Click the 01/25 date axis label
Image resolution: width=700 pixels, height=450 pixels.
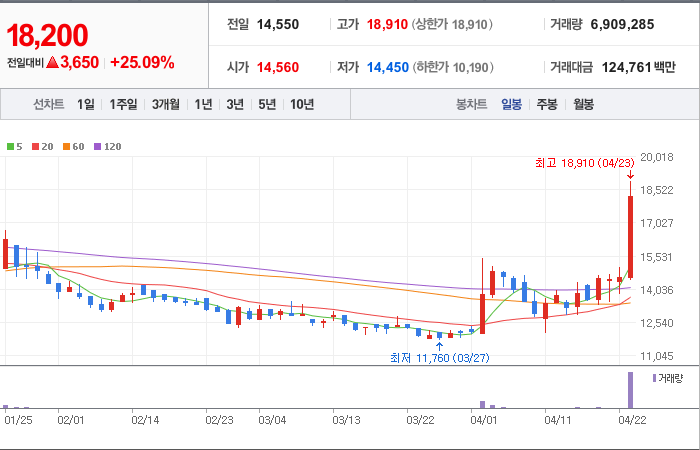click(x=18, y=420)
